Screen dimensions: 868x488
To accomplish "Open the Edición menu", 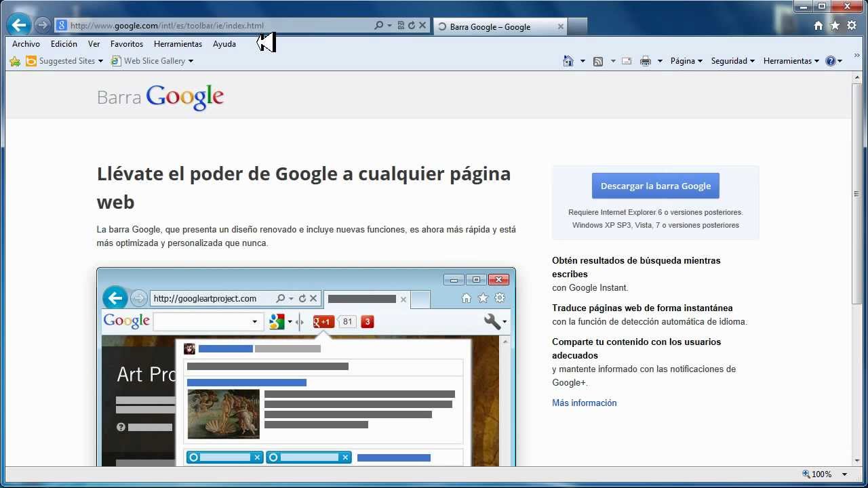I will click(64, 44).
